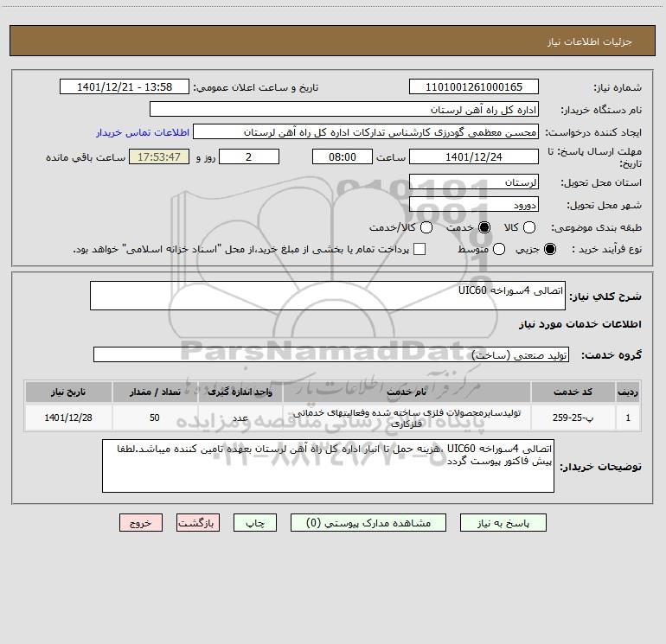This screenshot has height=644, width=666.
Task: Click the بازگشت back button
Action: (x=198, y=523)
